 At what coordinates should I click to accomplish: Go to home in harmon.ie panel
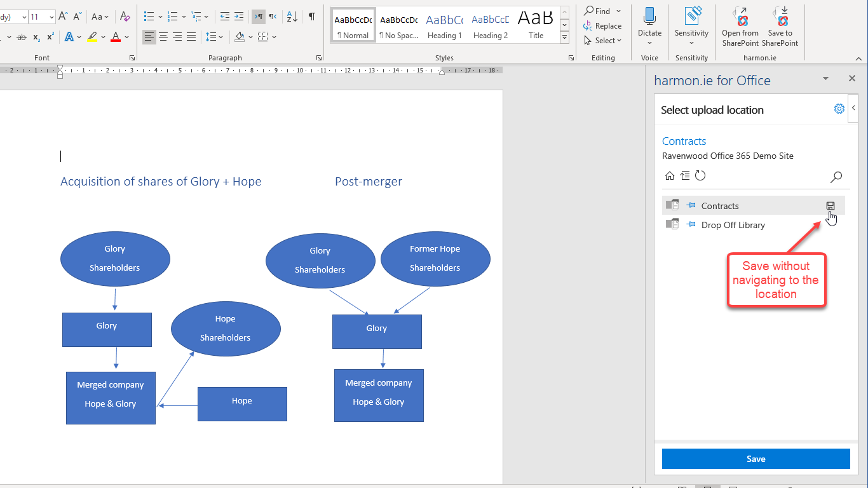pyautogui.click(x=669, y=176)
